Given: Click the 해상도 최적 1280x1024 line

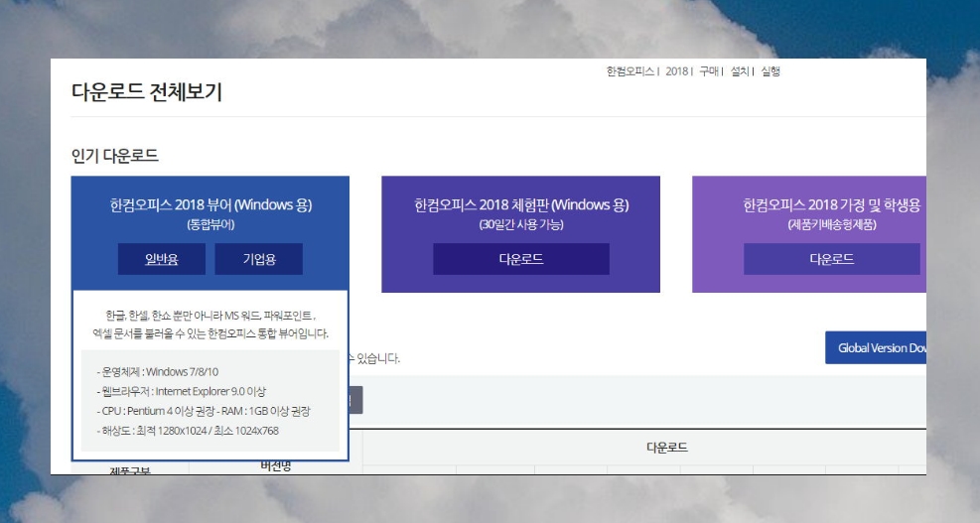Looking at the screenshot, I should click(x=188, y=431).
